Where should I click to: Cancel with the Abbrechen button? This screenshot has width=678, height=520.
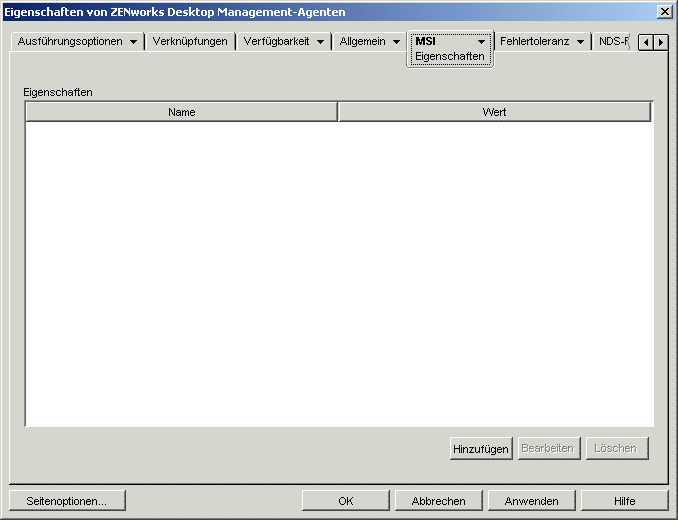[438, 501]
